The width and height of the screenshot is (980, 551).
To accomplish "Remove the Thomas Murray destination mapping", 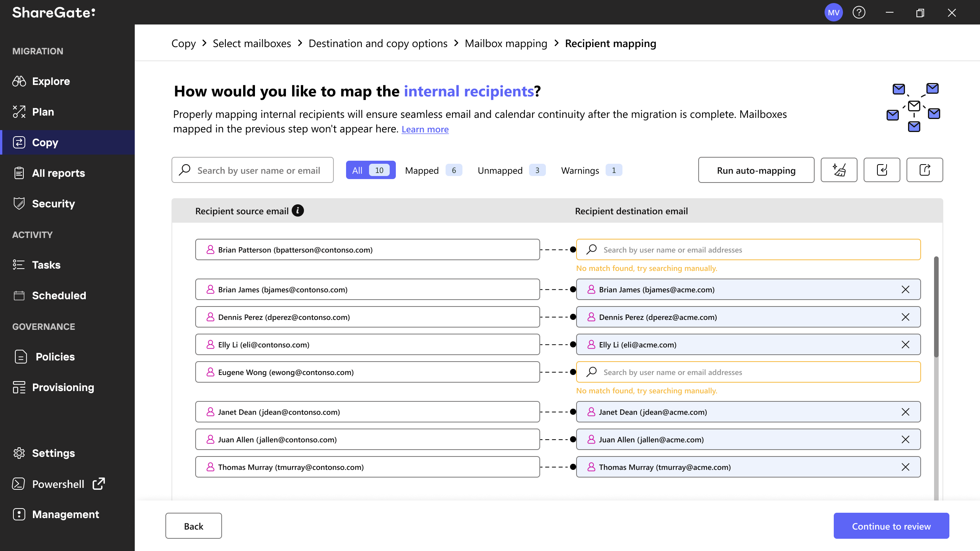I will [x=905, y=467].
